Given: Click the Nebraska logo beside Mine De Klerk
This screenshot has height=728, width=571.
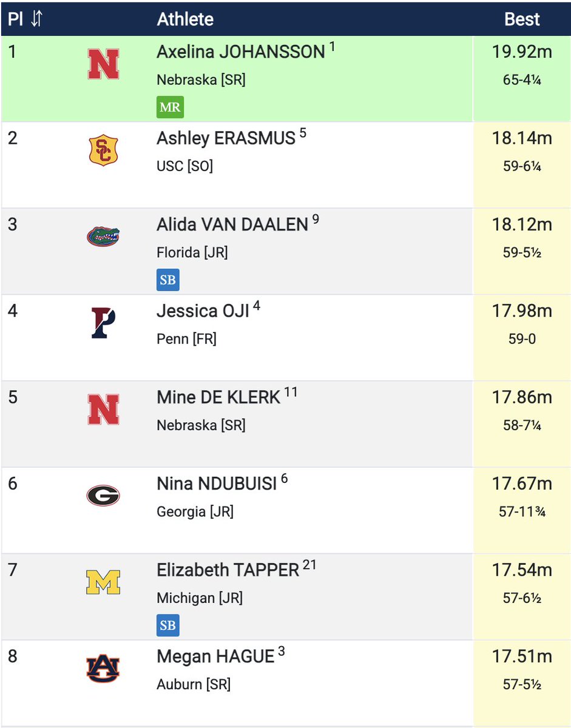Looking at the screenshot, I should [103, 409].
